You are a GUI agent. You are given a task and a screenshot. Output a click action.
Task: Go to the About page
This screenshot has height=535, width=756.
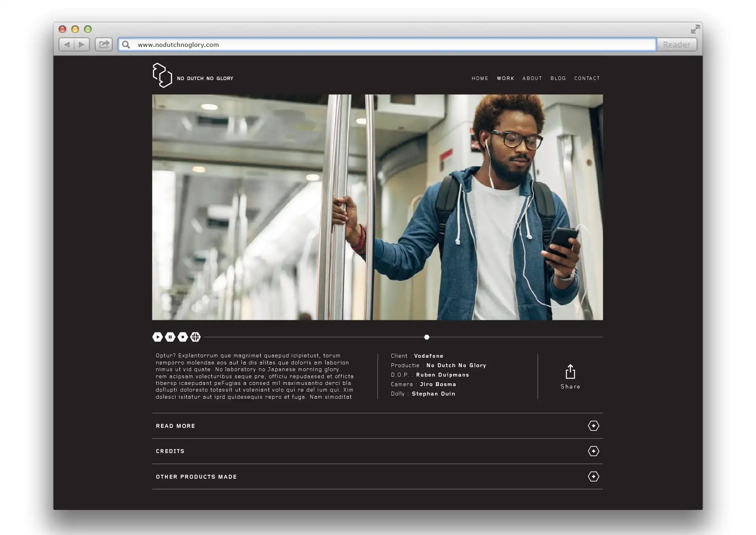[x=532, y=78]
